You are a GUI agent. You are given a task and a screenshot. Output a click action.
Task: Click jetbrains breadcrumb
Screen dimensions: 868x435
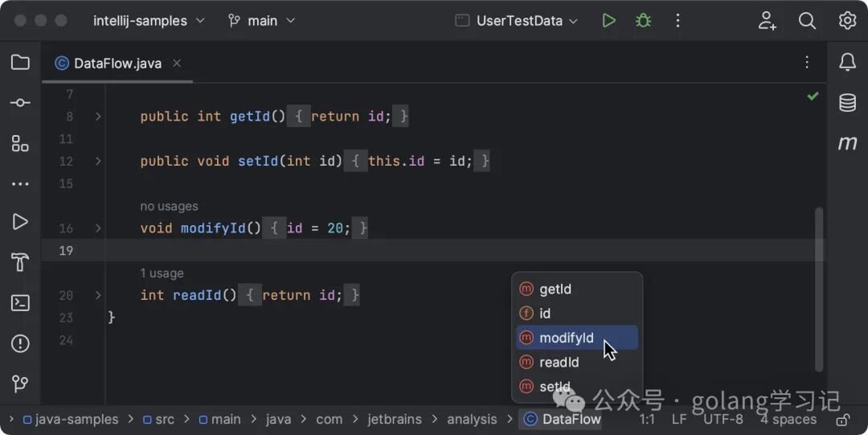tap(395, 420)
